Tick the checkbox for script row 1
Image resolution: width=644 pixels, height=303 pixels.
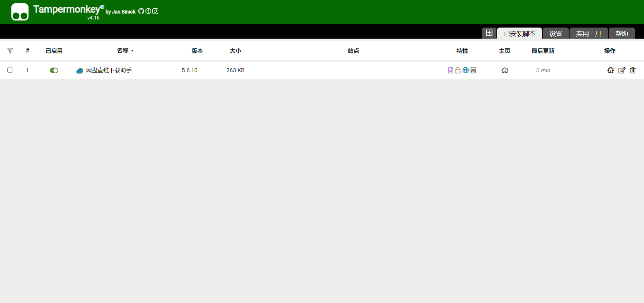click(10, 70)
